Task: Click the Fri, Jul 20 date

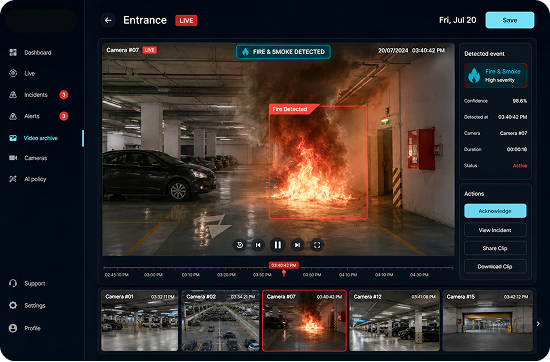Action: click(x=457, y=20)
